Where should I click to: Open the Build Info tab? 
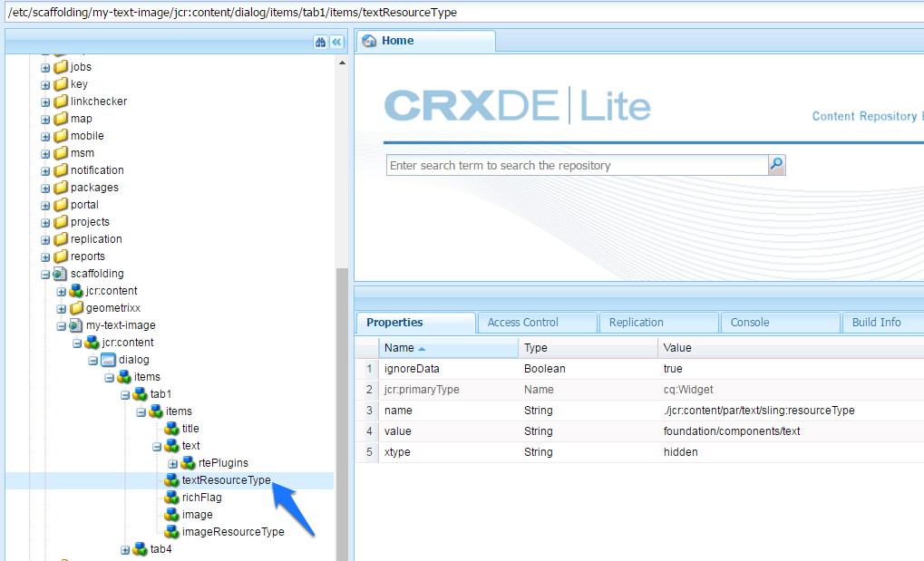pos(883,323)
